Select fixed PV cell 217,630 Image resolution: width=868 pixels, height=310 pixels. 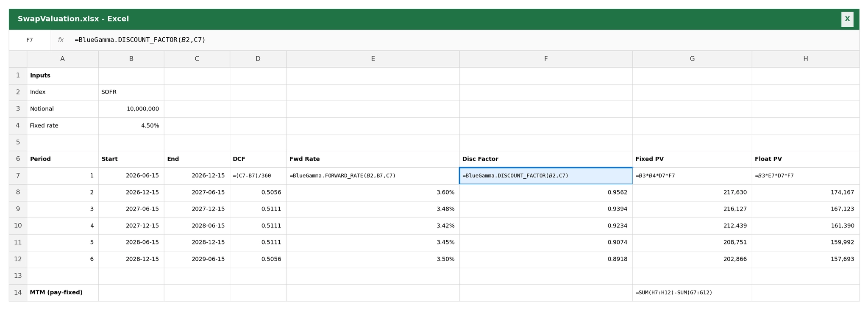click(x=692, y=193)
